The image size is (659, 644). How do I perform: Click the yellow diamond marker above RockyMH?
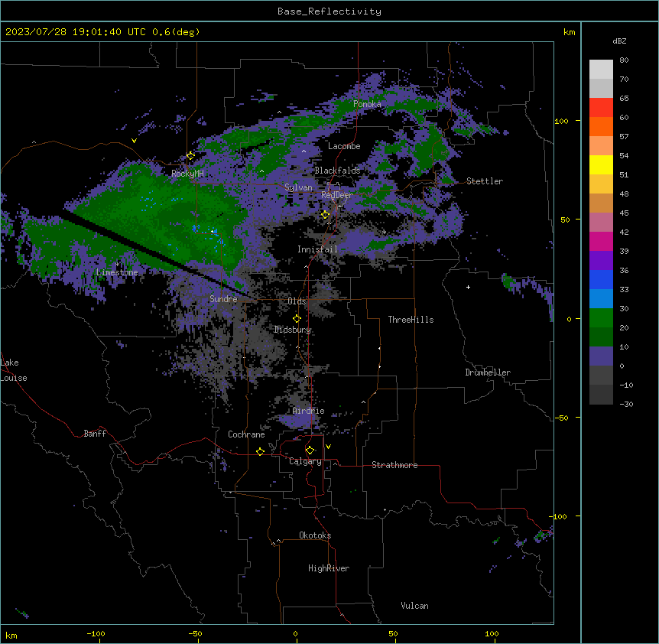pos(190,156)
